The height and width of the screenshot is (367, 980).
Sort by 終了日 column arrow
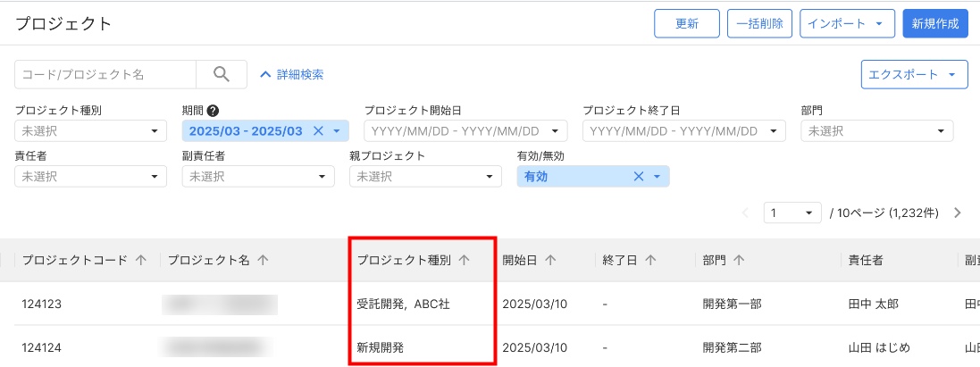(650, 260)
